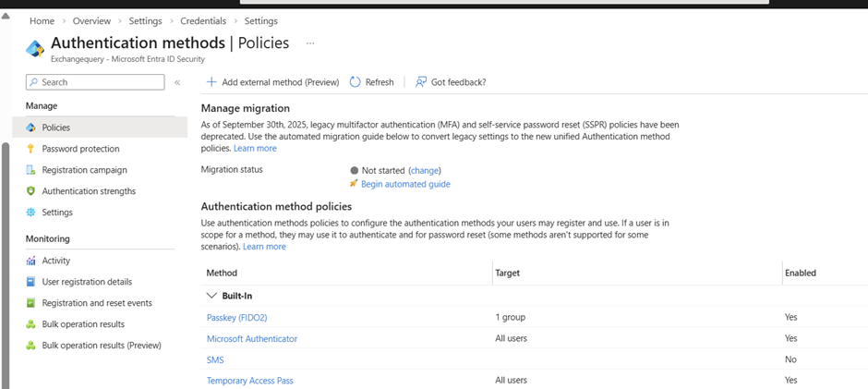Click the Registration and reset events icon
868x389 pixels.
tap(30, 303)
